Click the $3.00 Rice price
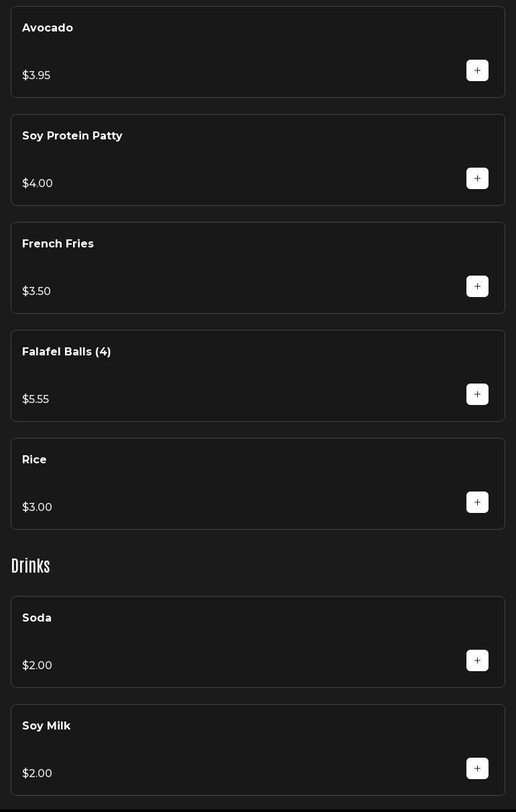This screenshot has height=812, width=516. [x=37, y=508]
